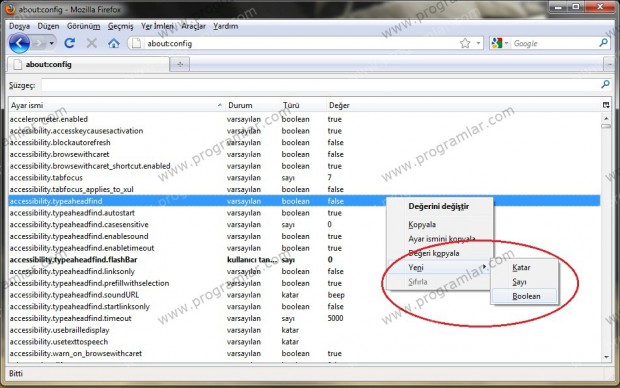Open the Yardım menu
The image size is (620, 388).
225,26
